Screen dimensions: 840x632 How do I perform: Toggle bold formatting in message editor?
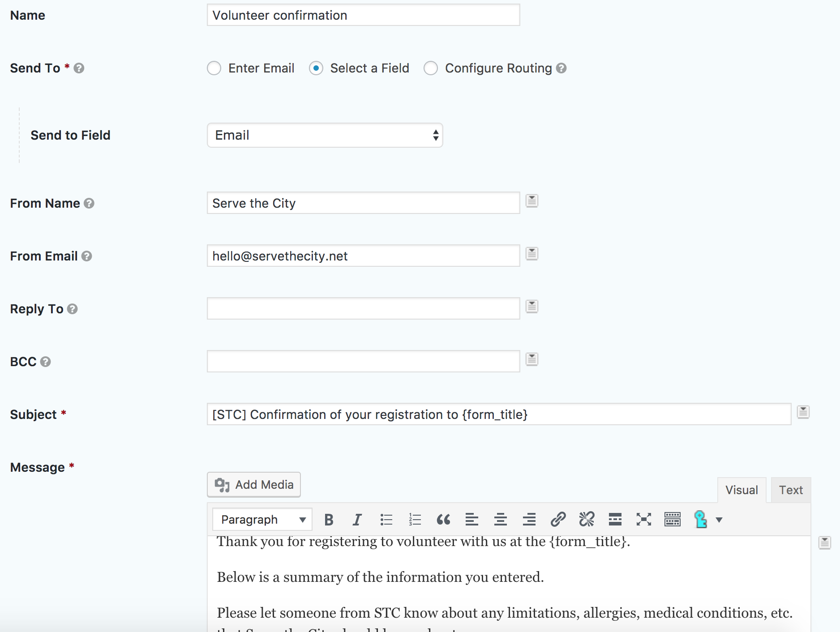coord(329,520)
